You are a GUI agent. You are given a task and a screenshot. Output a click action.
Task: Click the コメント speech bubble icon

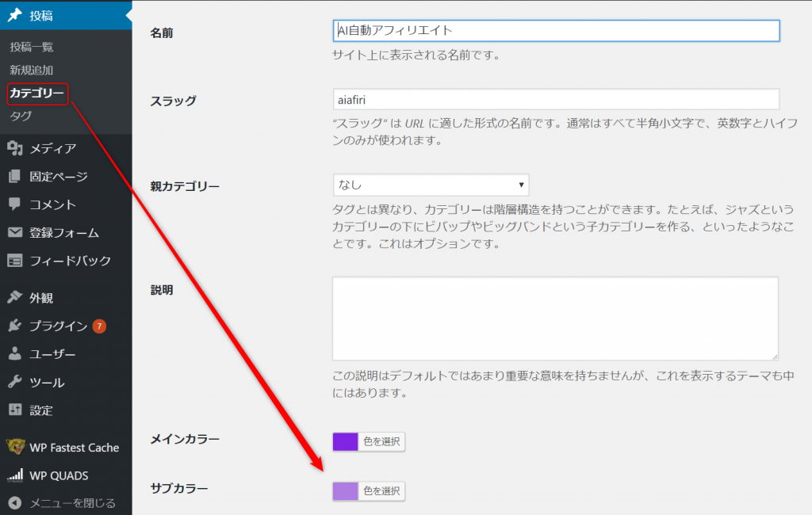[14, 204]
